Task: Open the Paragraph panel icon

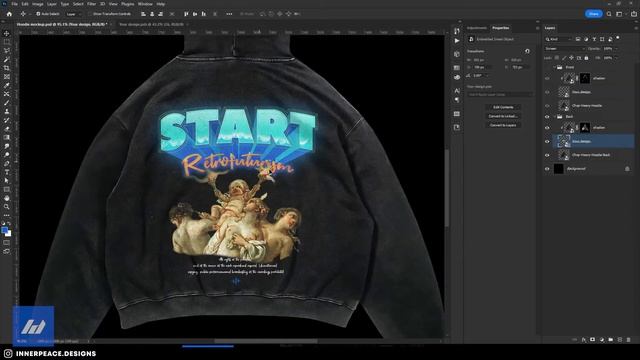Action: tap(457, 100)
